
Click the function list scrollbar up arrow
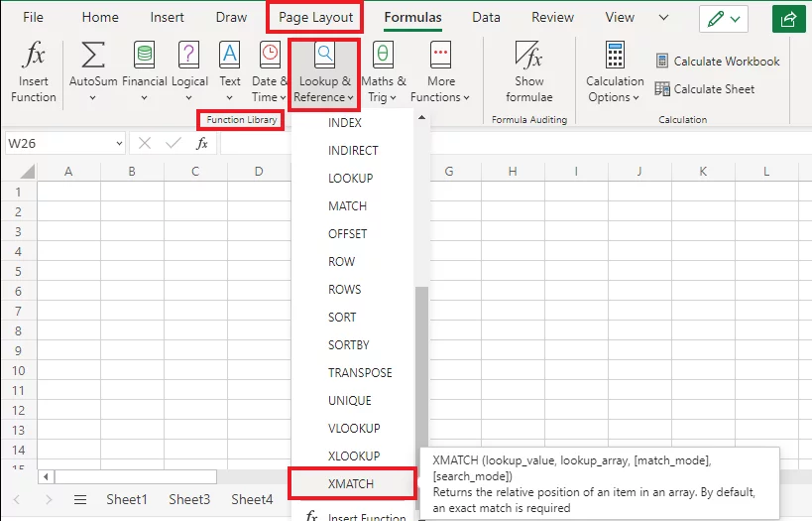(x=421, y=118)
